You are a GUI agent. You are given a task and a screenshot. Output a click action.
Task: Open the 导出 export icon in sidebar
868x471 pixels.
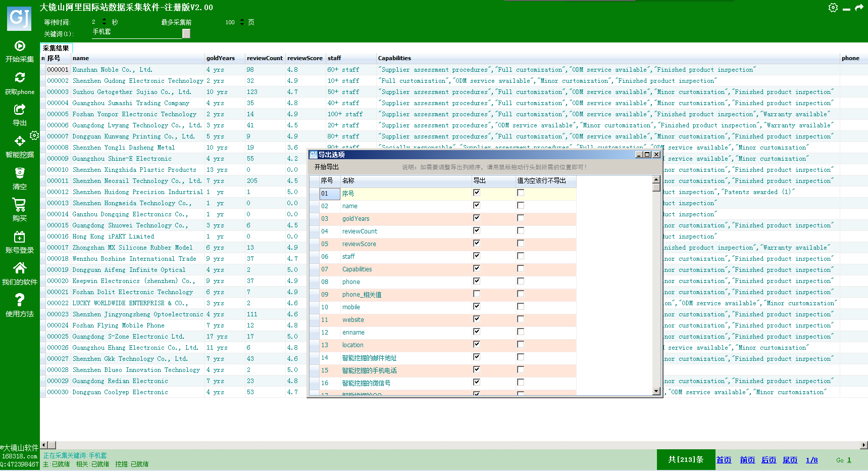[20, 110]
